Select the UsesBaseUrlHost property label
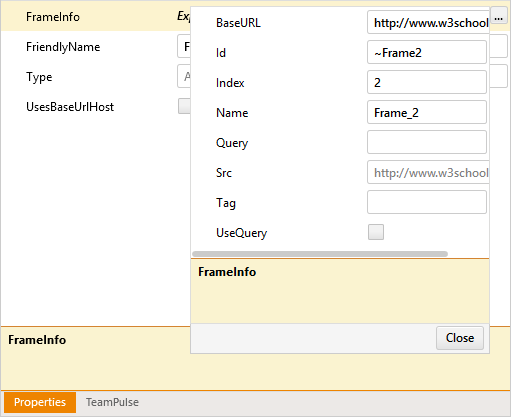 pos(70,107)
